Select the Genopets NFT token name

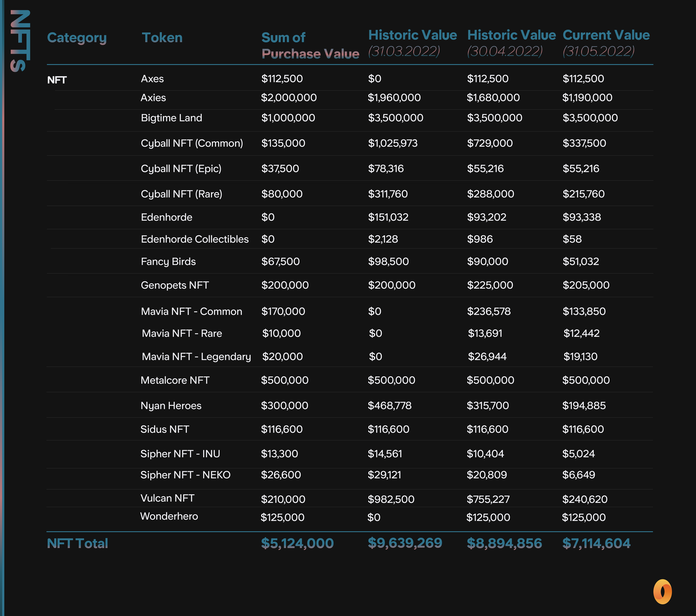point(175,285)
